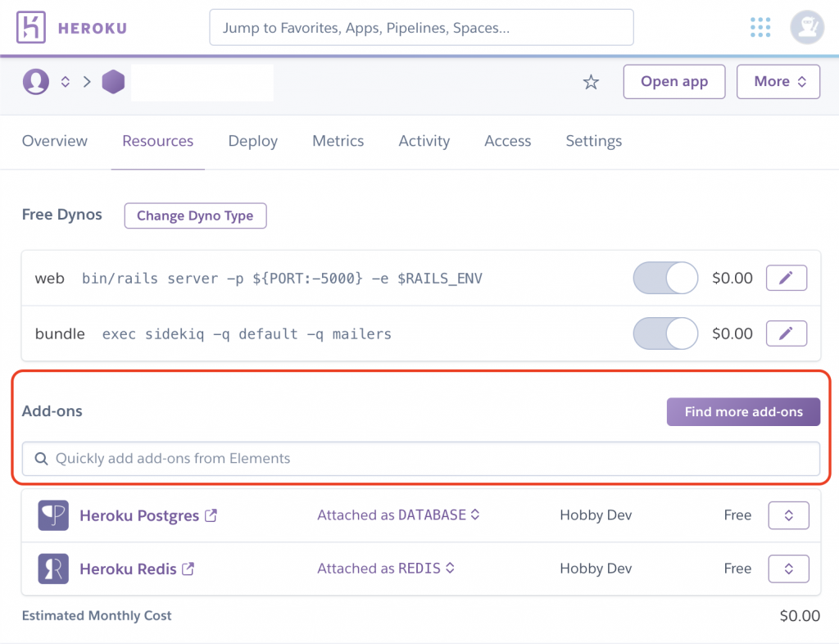Switch to the Deploy tab
The height and width of the screenshot is (644, 839).
click(x=252, y=141)
